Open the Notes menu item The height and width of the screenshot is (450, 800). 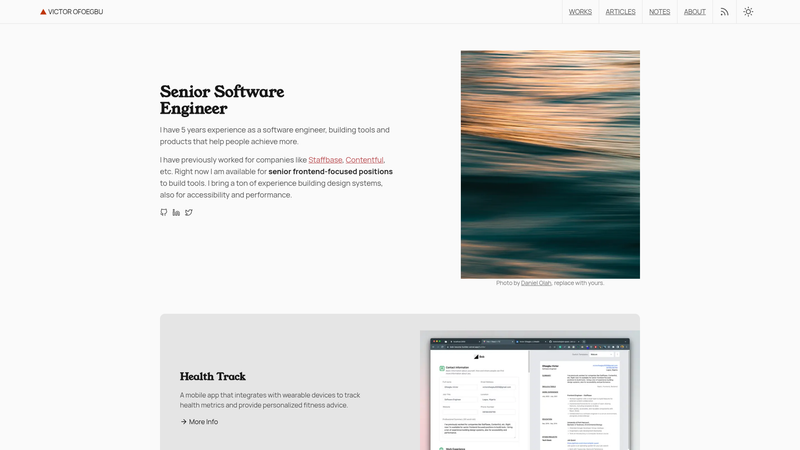coord(660,12)
